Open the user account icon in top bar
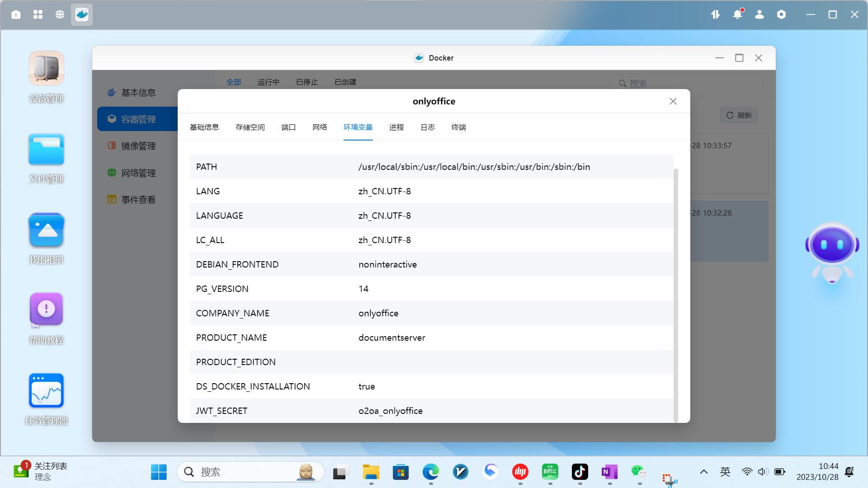Screen dimensions: 868x488 759,14
